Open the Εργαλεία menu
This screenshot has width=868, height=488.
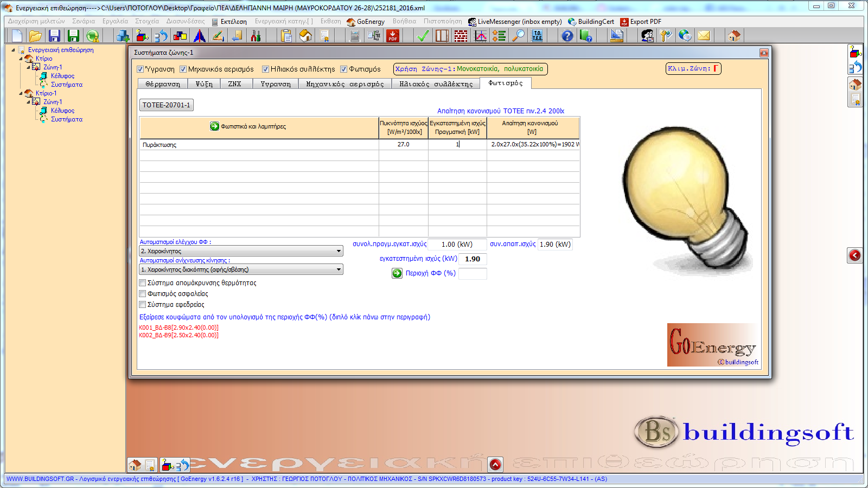point(115,21)
